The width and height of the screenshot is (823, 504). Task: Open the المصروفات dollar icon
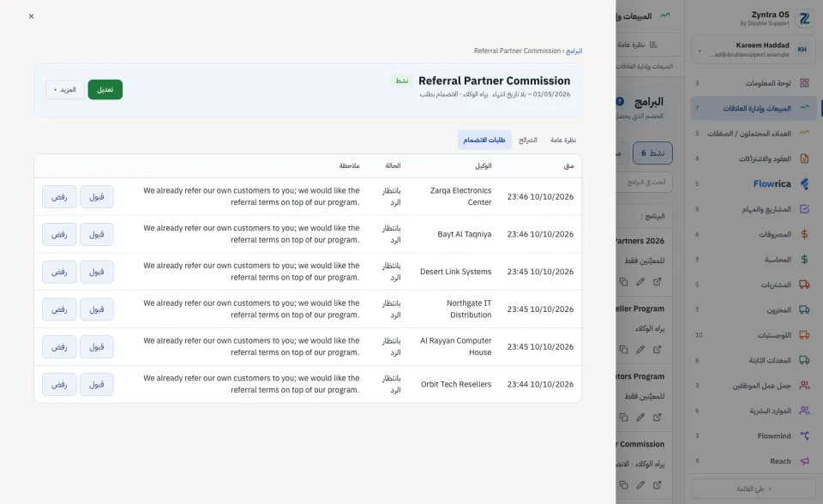804,234
